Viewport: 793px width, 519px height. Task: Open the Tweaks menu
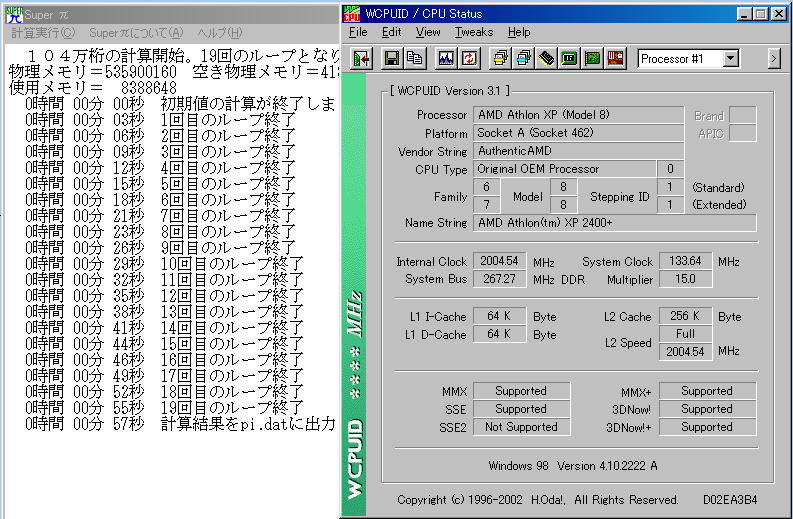pyautogui.click(x=474, y=32)
